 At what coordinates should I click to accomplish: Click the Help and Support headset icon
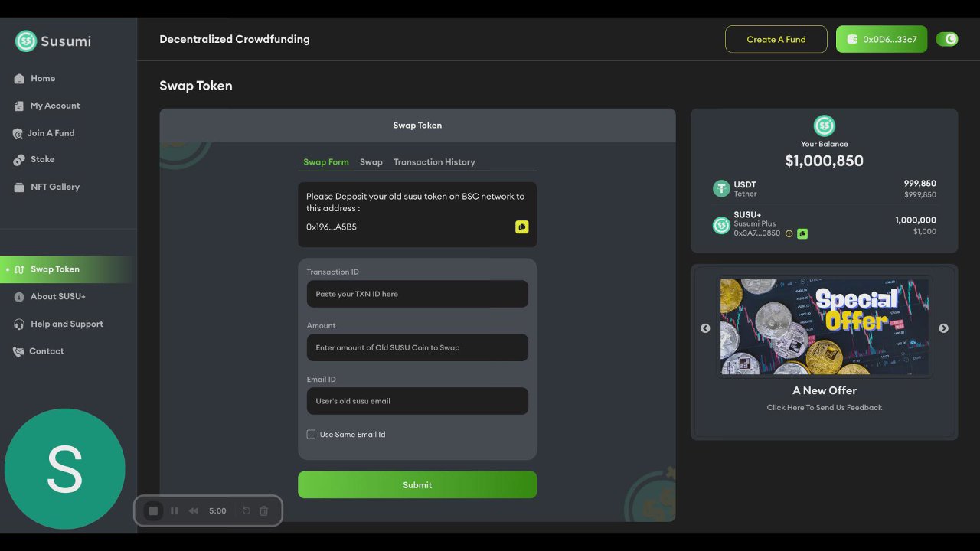click(x=19, y=324)
